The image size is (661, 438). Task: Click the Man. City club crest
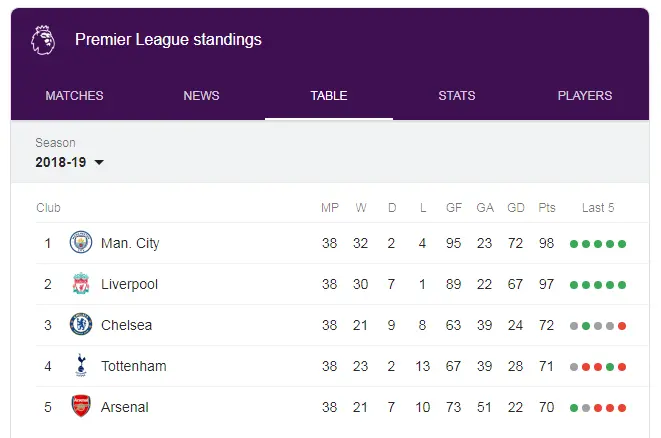click(80, 243)
